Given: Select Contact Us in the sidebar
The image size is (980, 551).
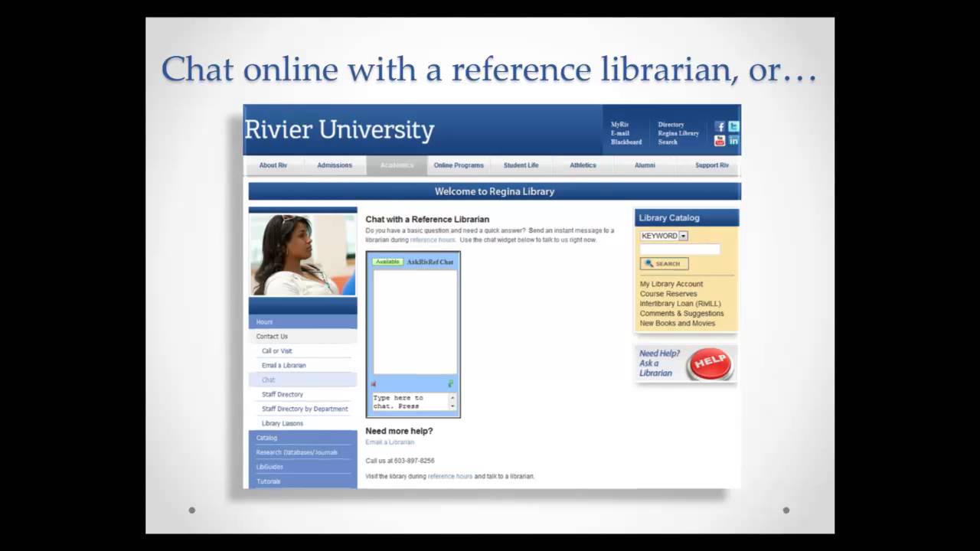Looking at the screenshot, I should [302, 337].
